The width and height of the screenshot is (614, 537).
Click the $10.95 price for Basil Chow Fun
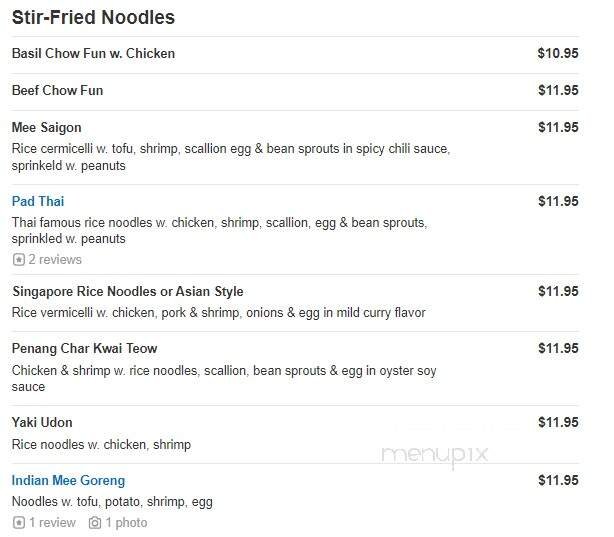click(558, 53)
